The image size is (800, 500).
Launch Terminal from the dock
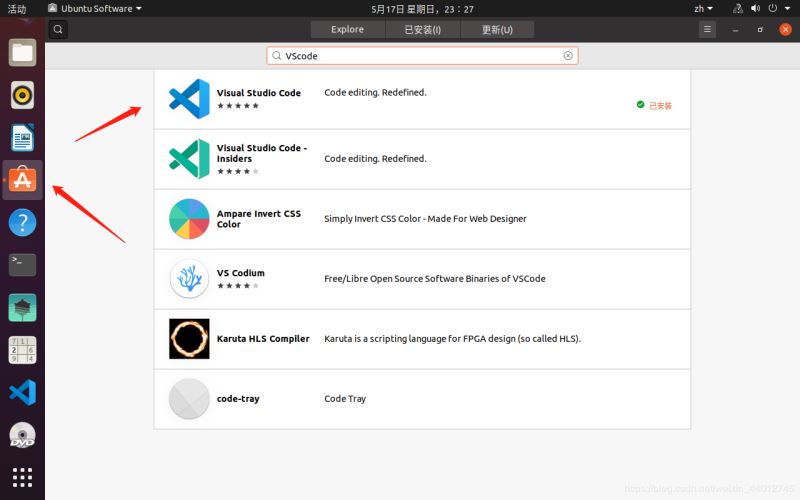click(x=22, y=265)
